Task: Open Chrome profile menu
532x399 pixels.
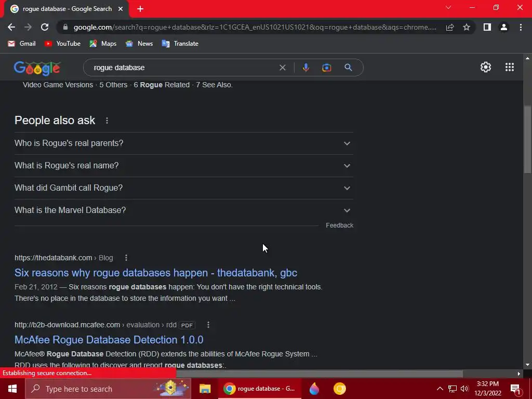Action: pyautogui.click(x=504, y=27)
